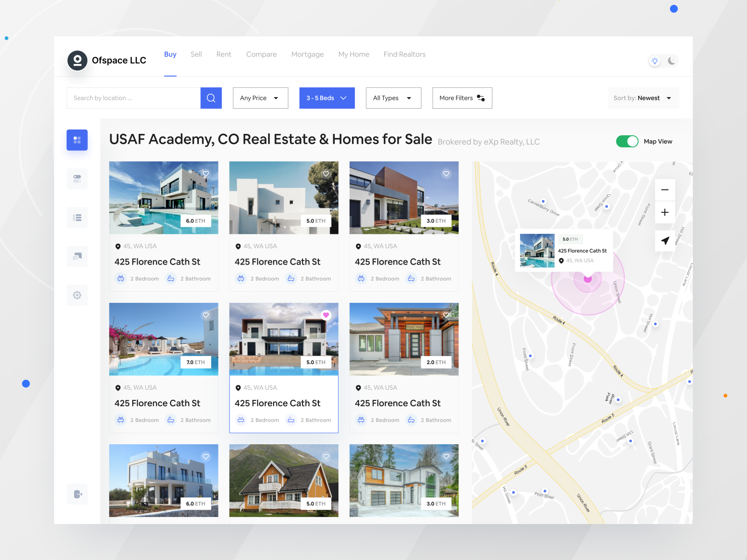Click Find Realtors link
The width and height of the screenshot is (747, 560).
(x=404, y=55)
